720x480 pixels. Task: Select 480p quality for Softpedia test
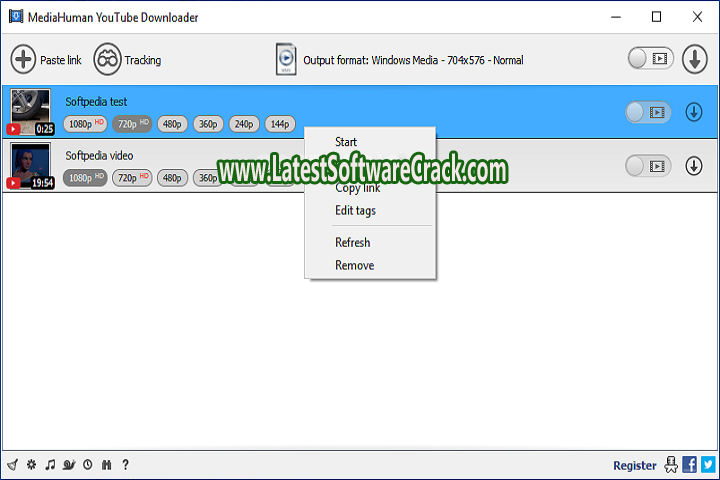[172, 124]
